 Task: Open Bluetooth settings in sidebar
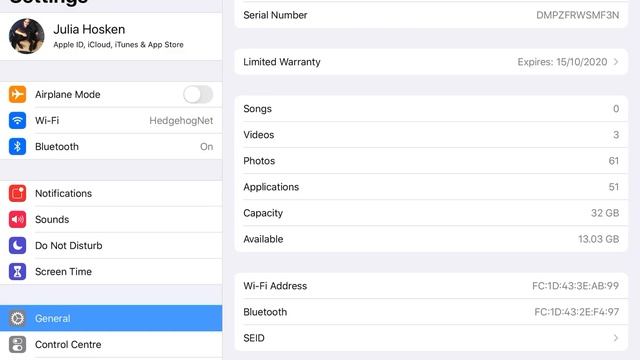[x=111, y=147]
